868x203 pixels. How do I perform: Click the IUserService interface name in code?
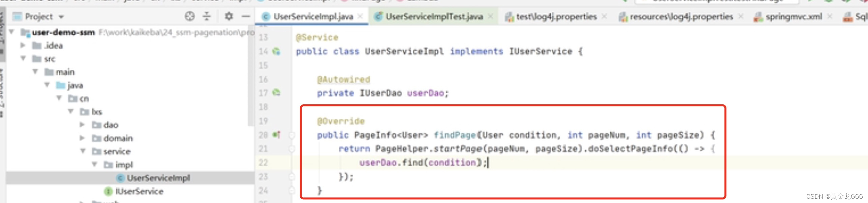(541, 51)
